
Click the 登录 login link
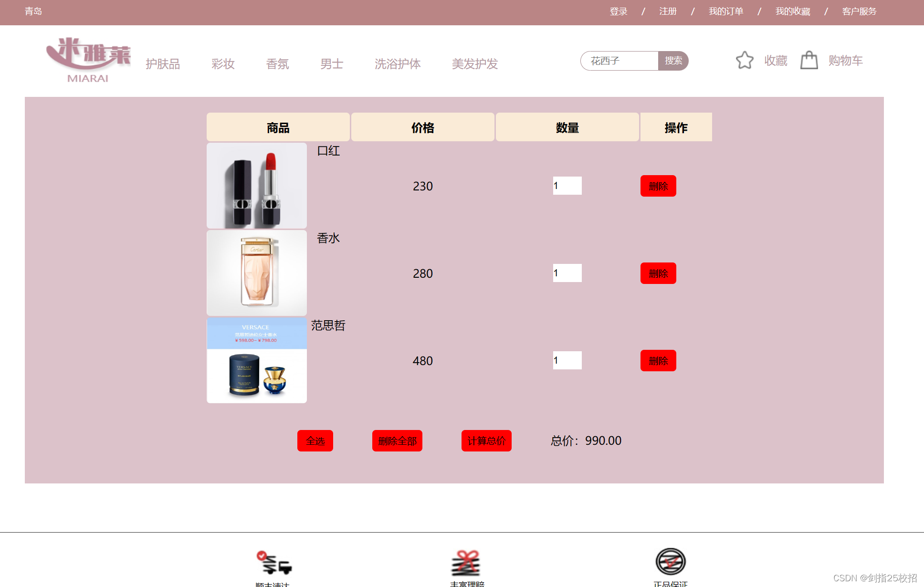tap(618, 11)
